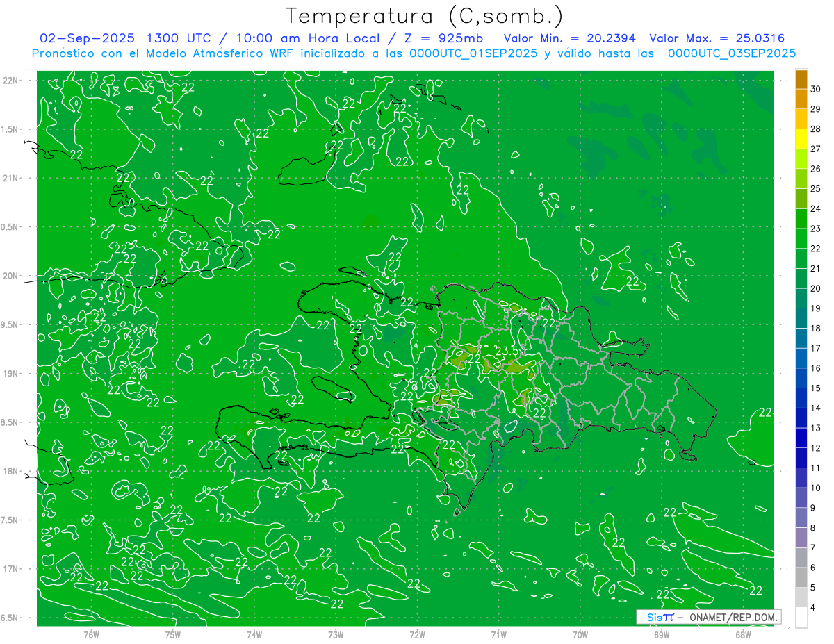Click the "71W" longitude axis label
The height and width of the screenshot is (644, 834).
498,634
